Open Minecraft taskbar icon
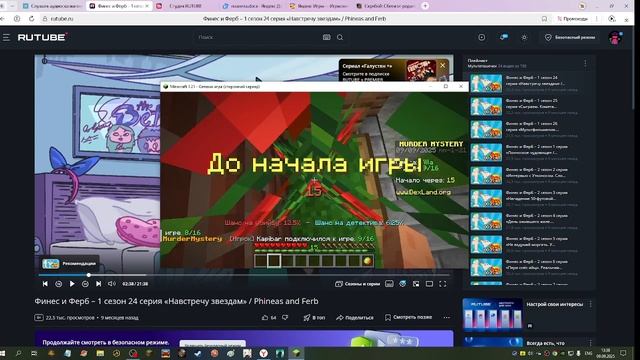Image resolution: width=640 pixels, height=360 pixels. [x=296, y=353]
